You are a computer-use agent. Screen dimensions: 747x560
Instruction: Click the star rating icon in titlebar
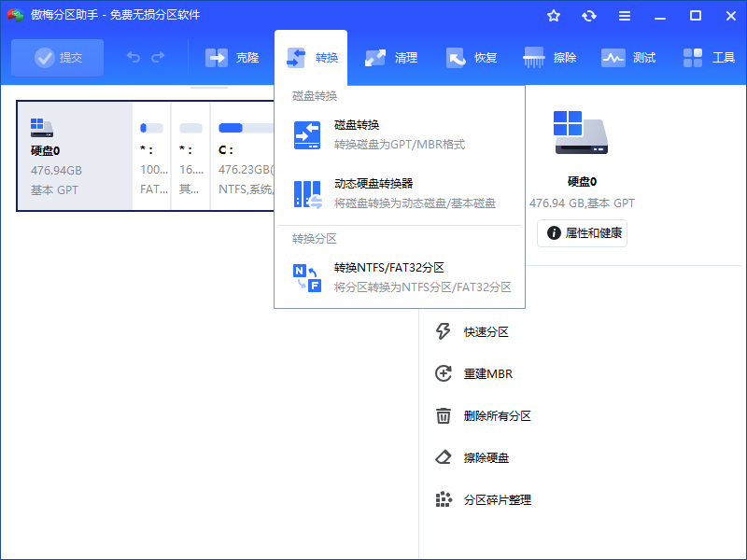(x=553, y=15)
